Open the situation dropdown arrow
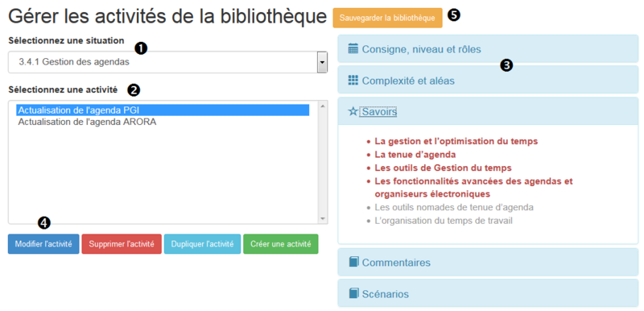Image resolution: width=644 pixels, height=311 pixels. pyautogui.click(x=322, y=63)
